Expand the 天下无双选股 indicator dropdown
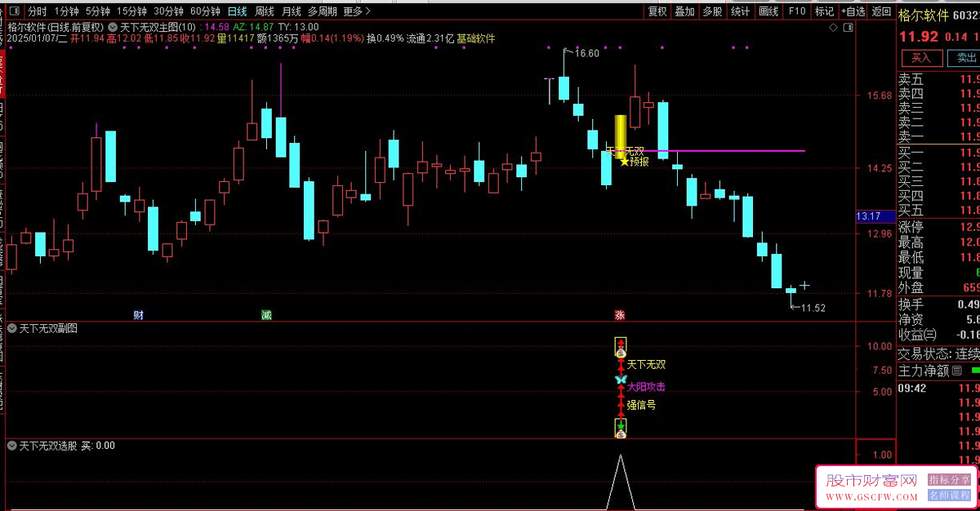Image resolution: width=980 pixels, height=511 pixels. [x=12, y=446]
